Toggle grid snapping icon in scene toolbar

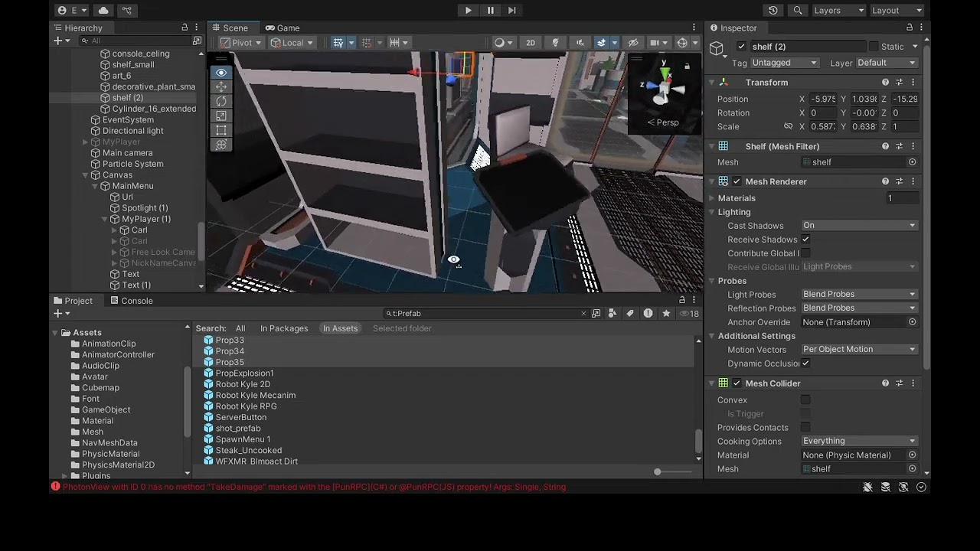pyautogui.click(x=366, y=42)
